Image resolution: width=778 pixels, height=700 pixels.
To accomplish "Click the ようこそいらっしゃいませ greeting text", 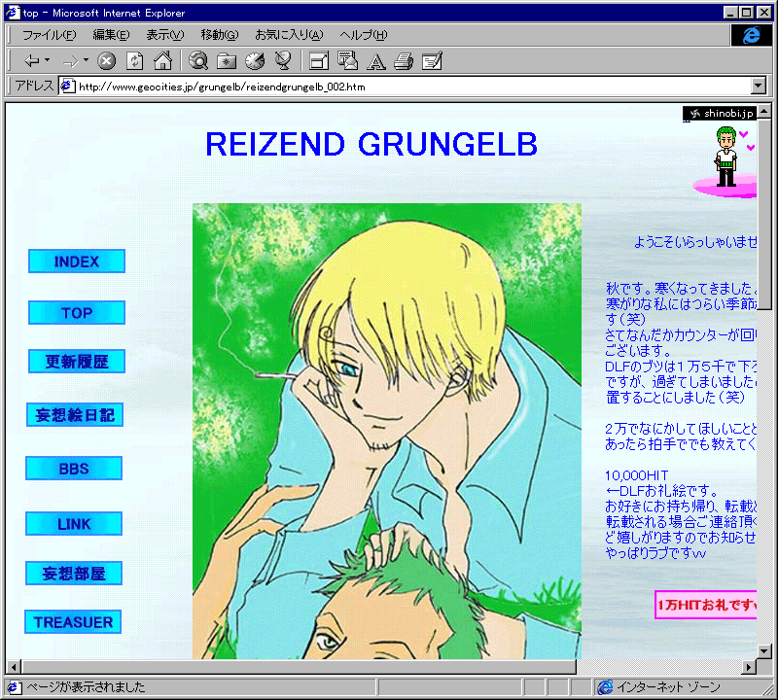I will pyautogui.click(x=695, y=242).
